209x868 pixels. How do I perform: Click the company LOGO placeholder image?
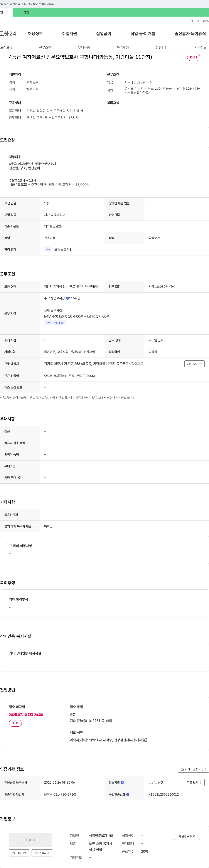pyautogui.click(x=30, y=840)
